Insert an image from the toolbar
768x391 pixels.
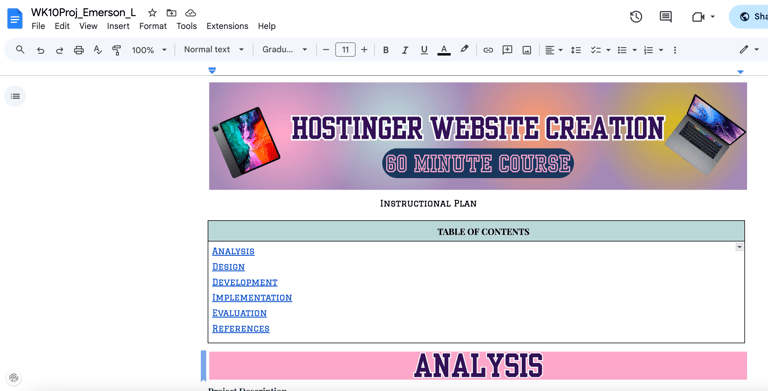click(x=527, y=50)
